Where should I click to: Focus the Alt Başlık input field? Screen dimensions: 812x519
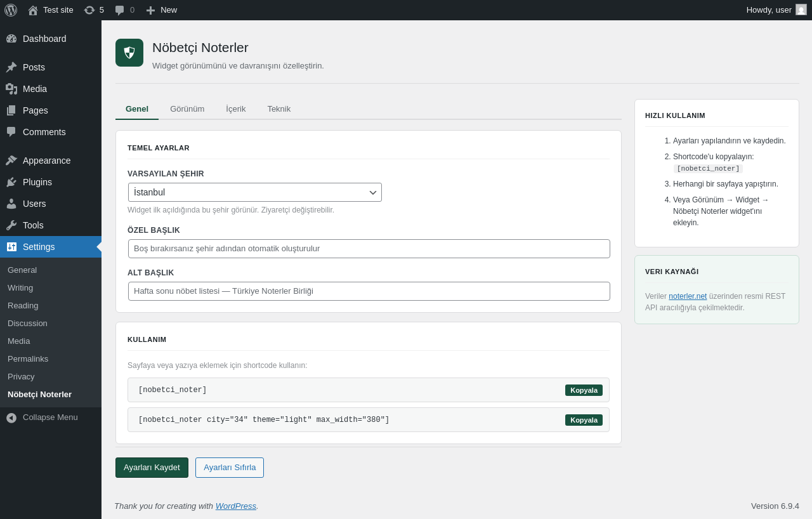point(369,291)
